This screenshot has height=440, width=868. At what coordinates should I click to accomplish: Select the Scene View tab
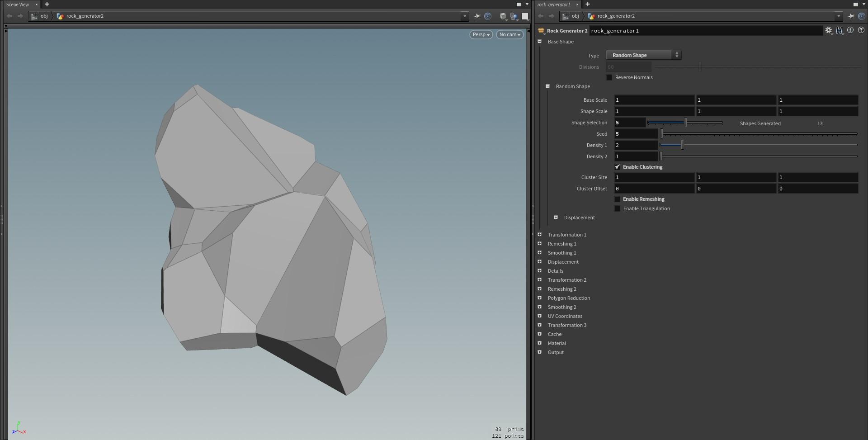pos(17,5)
